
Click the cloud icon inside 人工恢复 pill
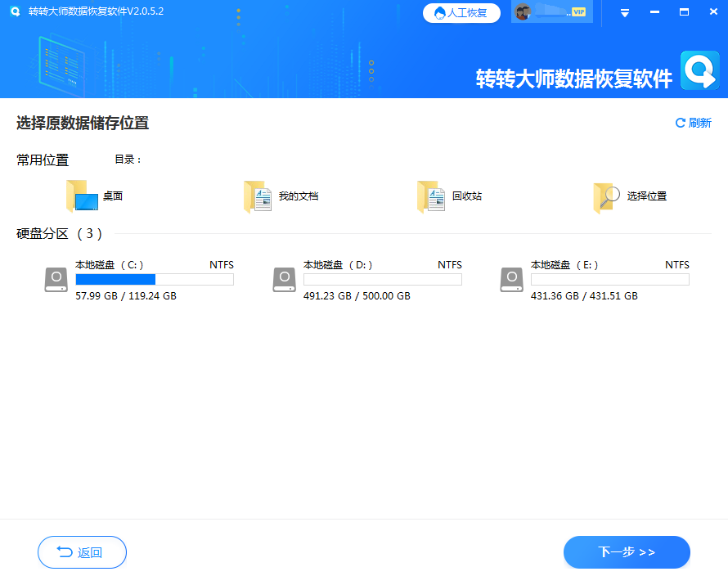tap(440, 12)
